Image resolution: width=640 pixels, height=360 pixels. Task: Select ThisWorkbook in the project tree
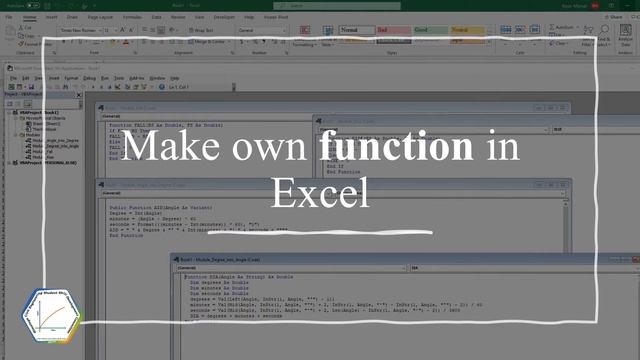(x=41, y=129)
